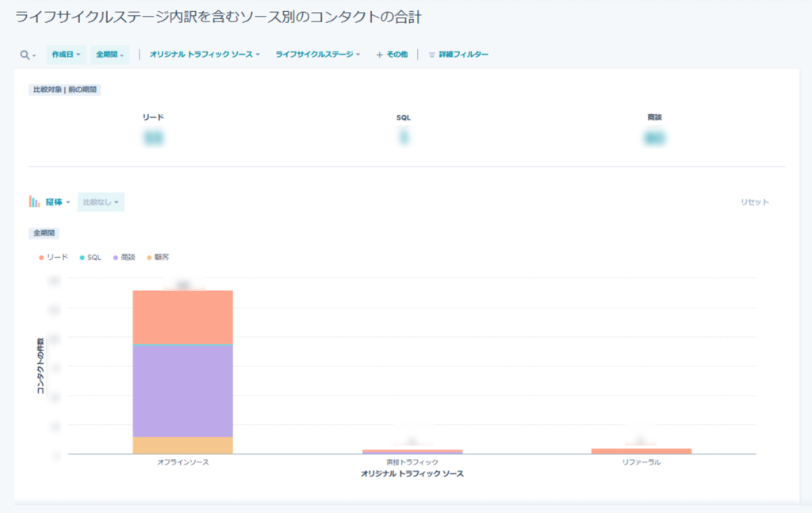The width and height of the screenshot is (812, 513).
Task: Click the filter lines icon beside 詳細フィルター
Action: coord(432,55)
